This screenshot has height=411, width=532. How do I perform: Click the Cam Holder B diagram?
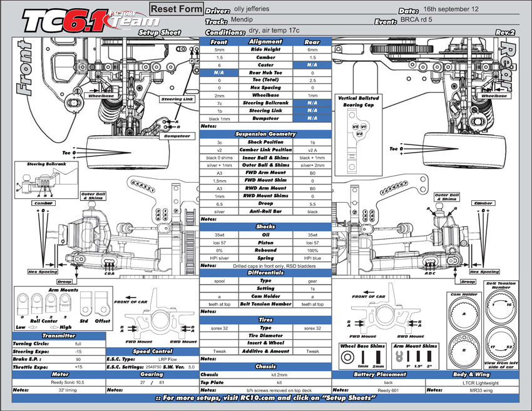[464, 350]
